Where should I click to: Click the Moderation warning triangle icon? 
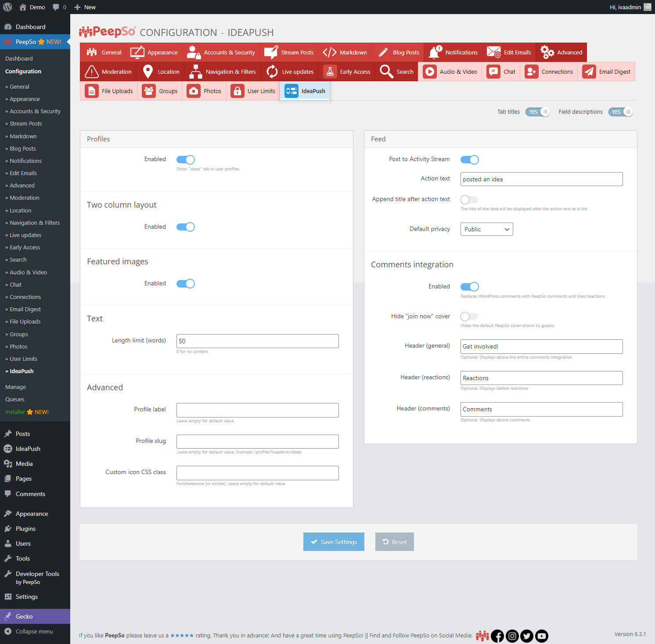(x=91, y=72)
